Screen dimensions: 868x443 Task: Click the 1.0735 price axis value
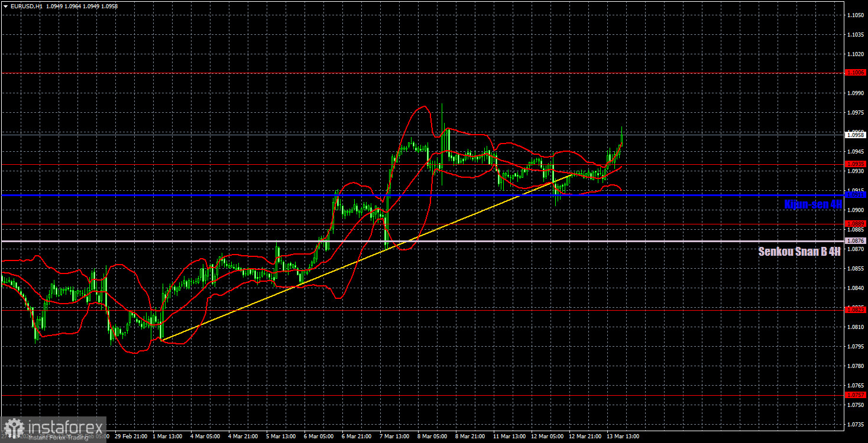856,424
